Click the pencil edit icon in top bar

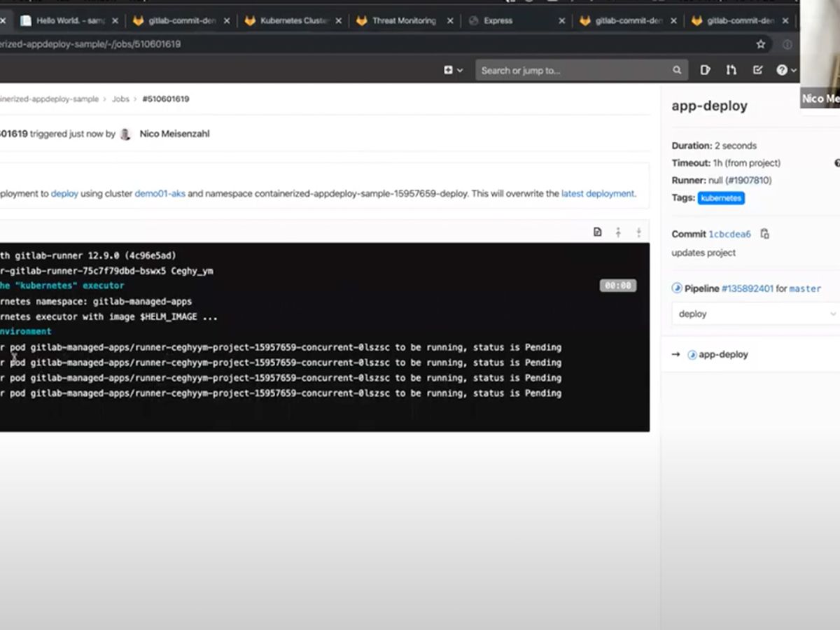click(x=757, y=70)
